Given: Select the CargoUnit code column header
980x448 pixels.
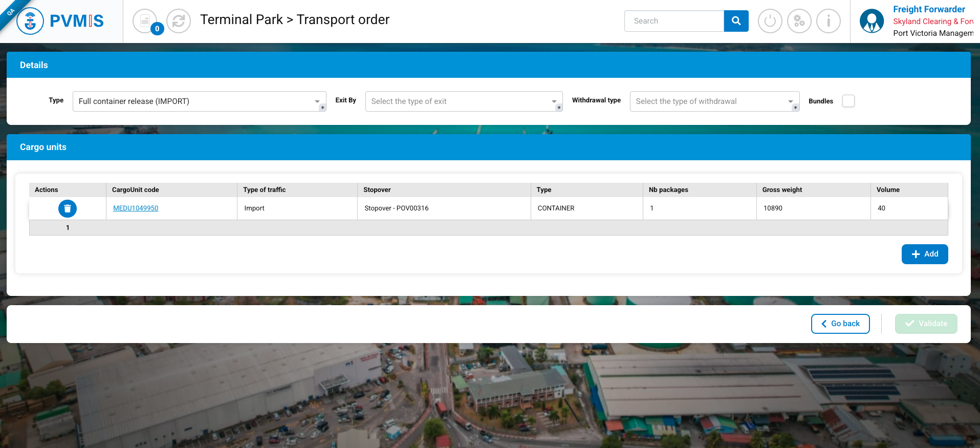Looking at the screenshot, I should (136, 190).
